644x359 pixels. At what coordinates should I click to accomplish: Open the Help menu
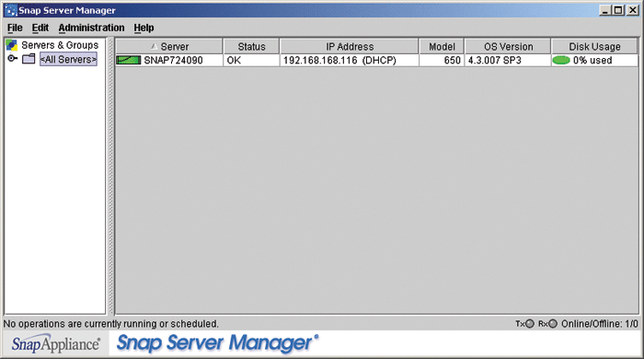pos(144,28)
